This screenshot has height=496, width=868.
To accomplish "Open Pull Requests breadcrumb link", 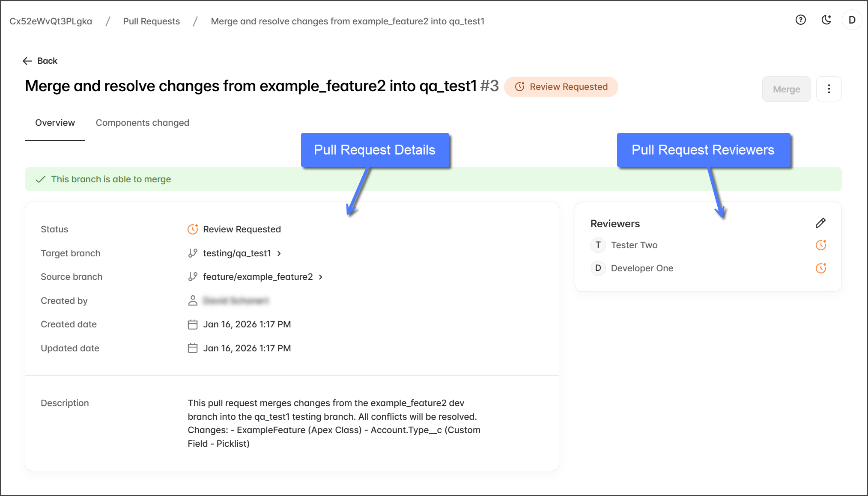I will [151, 21].
